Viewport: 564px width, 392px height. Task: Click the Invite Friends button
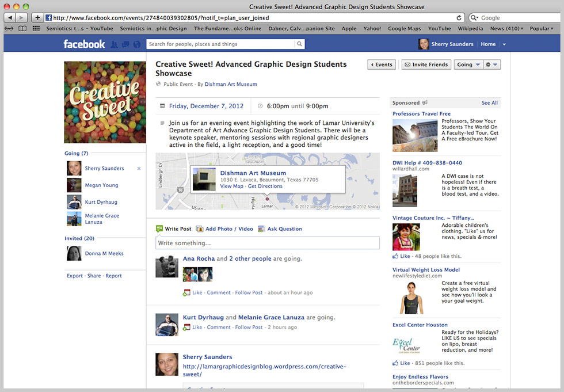[x=426, y=64]
